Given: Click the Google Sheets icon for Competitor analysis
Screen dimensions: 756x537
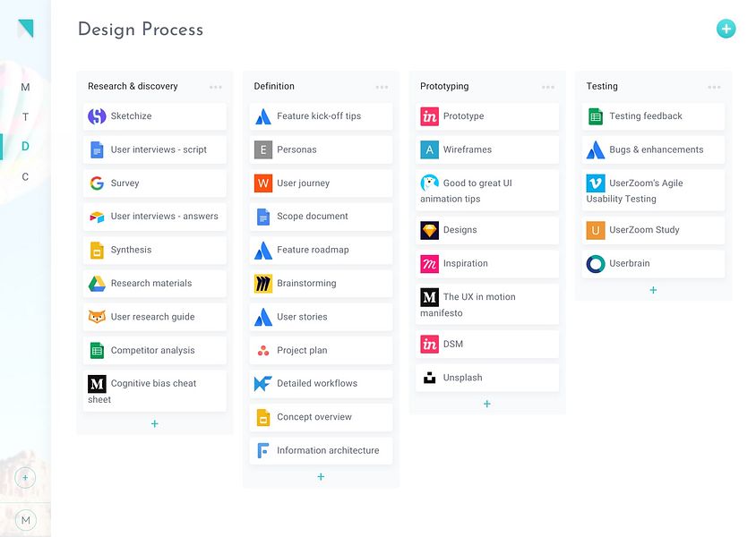Looking at the screenshot, I should coord(97,350).
